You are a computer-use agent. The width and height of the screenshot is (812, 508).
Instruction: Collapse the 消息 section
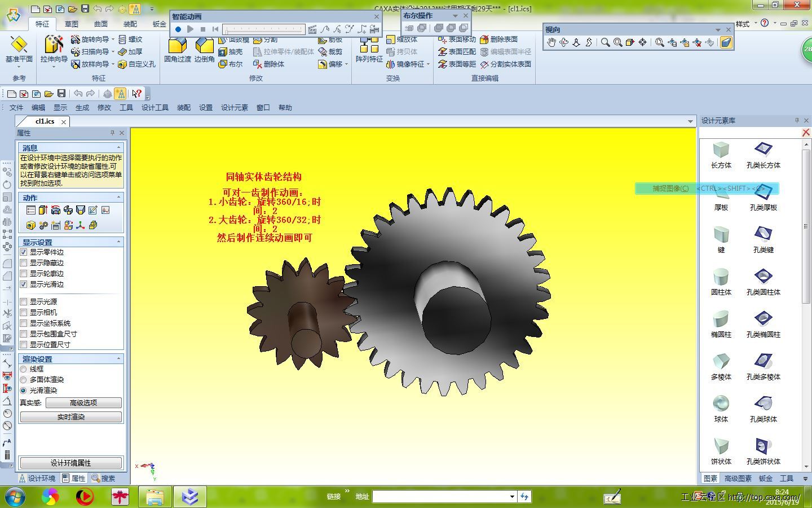pos(118,148)
